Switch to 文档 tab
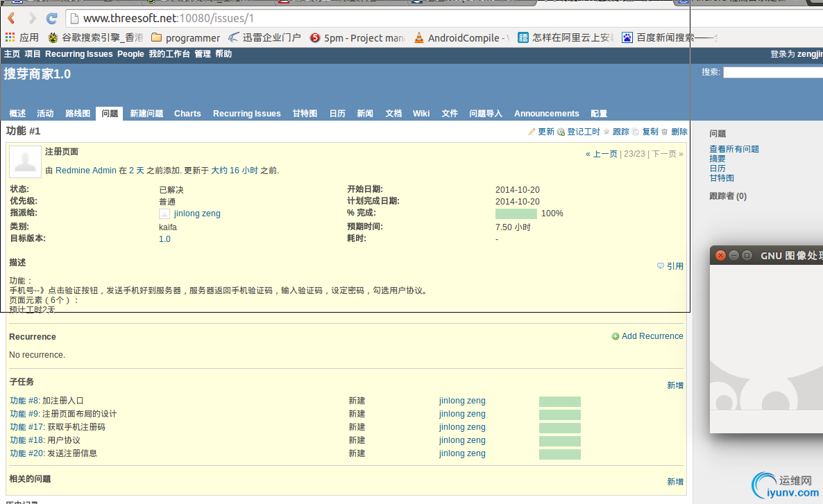This screenshot has width=823, height=504. [393, 113]
